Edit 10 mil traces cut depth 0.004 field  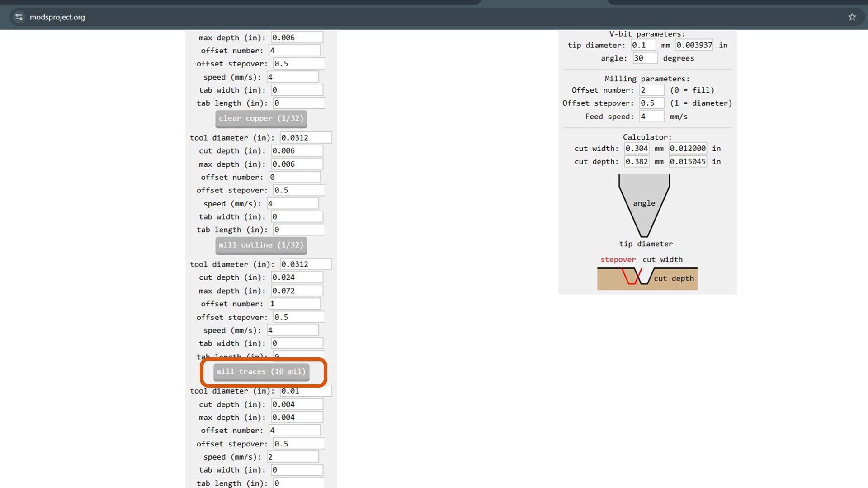(297, 404)
